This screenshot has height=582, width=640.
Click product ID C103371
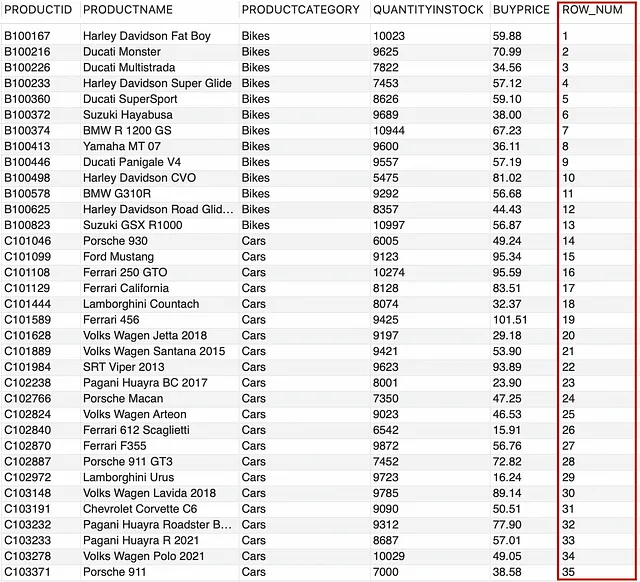(x=27, y=572)
